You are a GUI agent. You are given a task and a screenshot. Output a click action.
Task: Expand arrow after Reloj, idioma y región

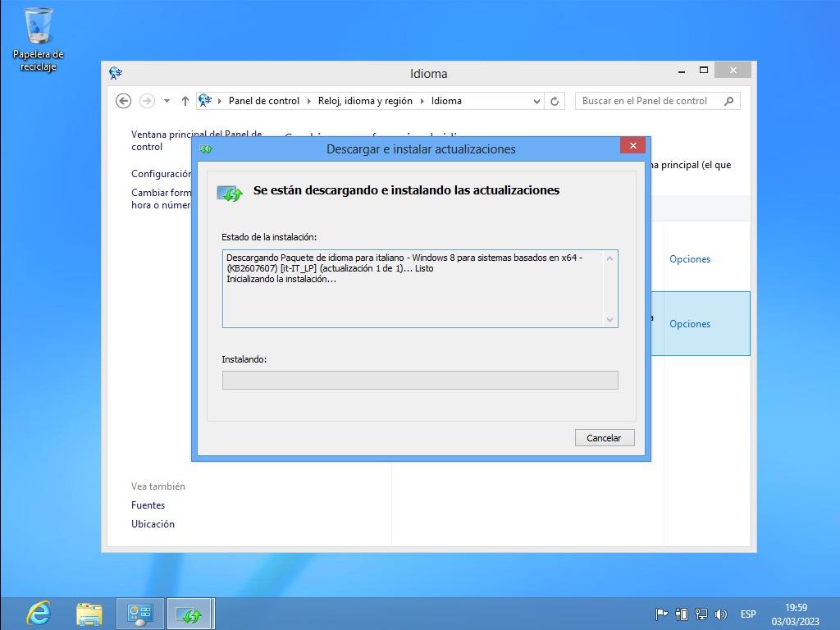tap(422, 101)
